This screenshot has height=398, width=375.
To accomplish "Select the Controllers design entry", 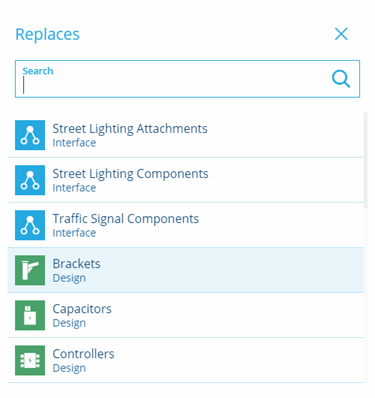I will point(185,360).
